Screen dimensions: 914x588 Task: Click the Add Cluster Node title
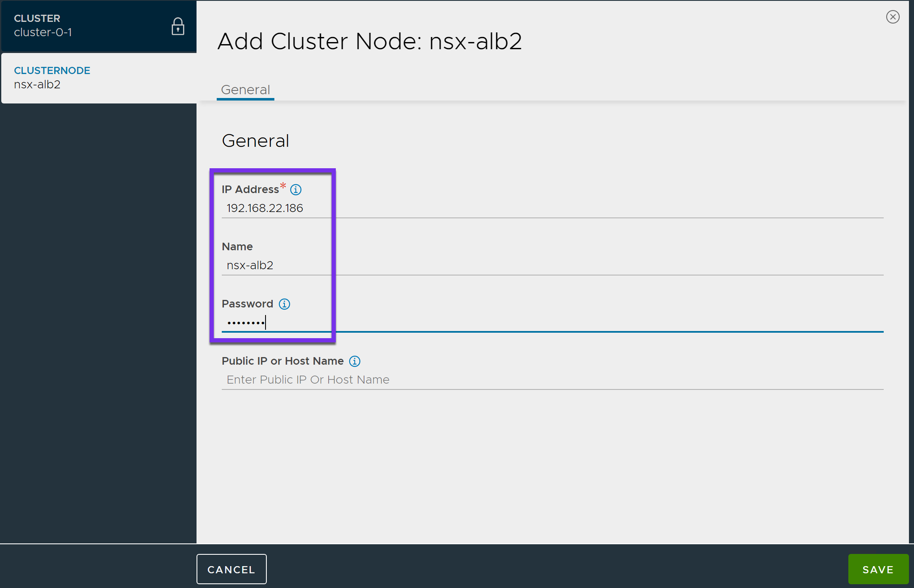(x=369, y=41)
